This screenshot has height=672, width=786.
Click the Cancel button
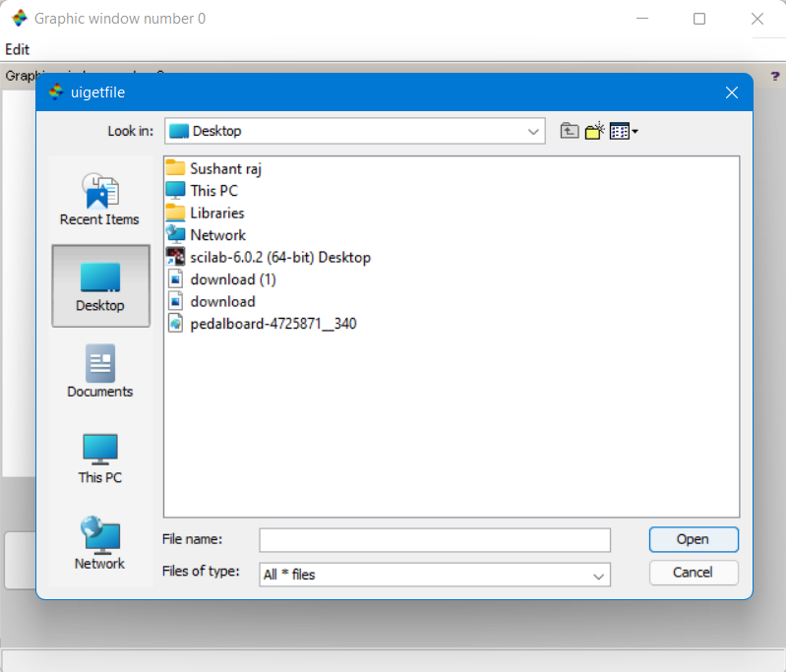(694, 573)
